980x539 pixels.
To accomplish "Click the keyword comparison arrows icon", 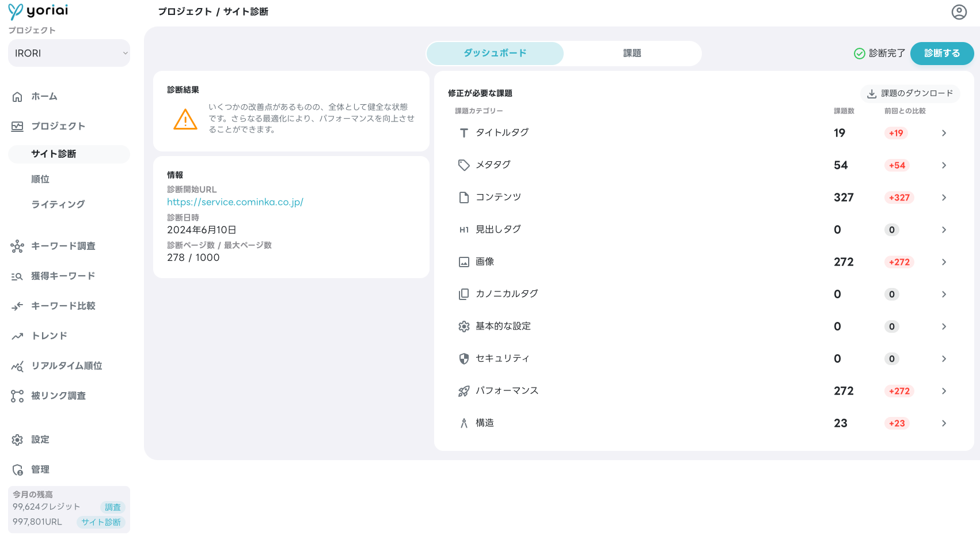I will [x=17, y=306].
